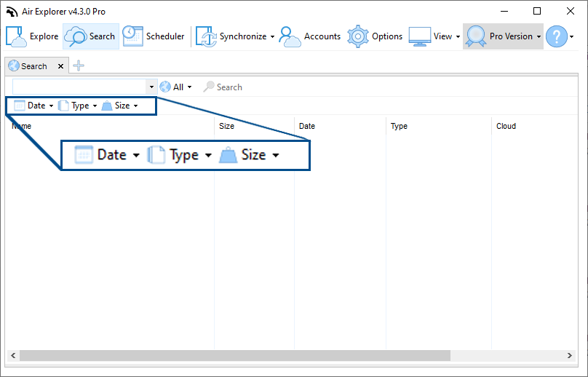This screenshot has height=377, width=588.
Task: Click the horizontal scrollbar thumb
Action: click(235, 356)
